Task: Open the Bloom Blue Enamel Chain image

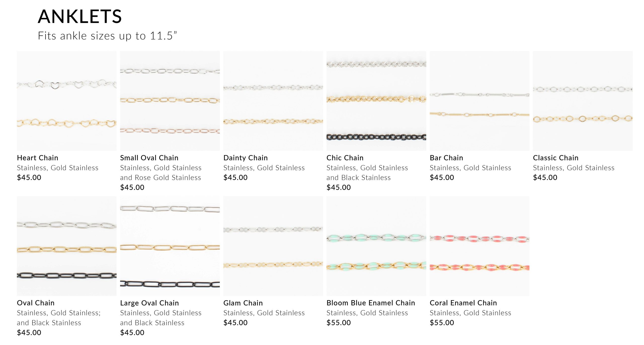Action: (376, 246)
